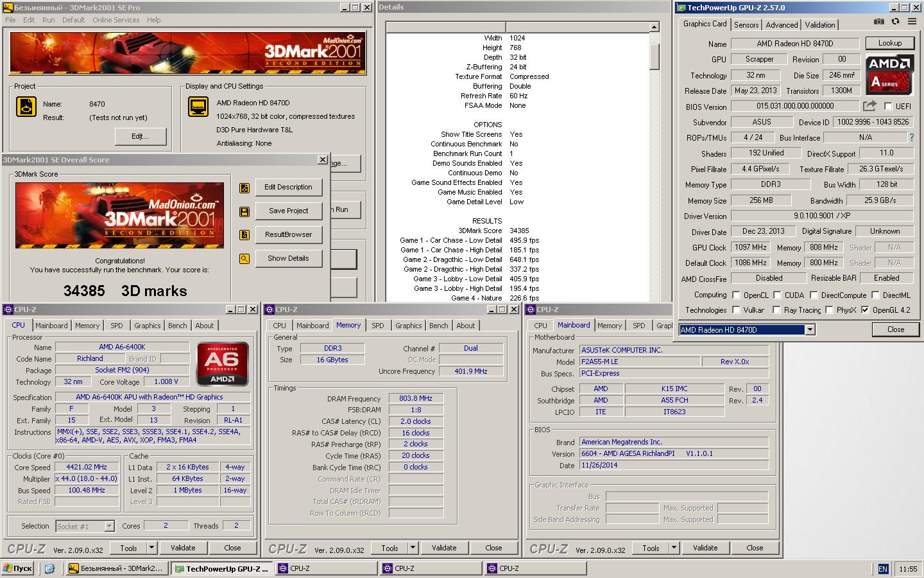This screenshot has width=924, height=578.
Task: Click the GPU-Z screenshot camera icon
Action: pyautogui.click(x=878, y=22)
